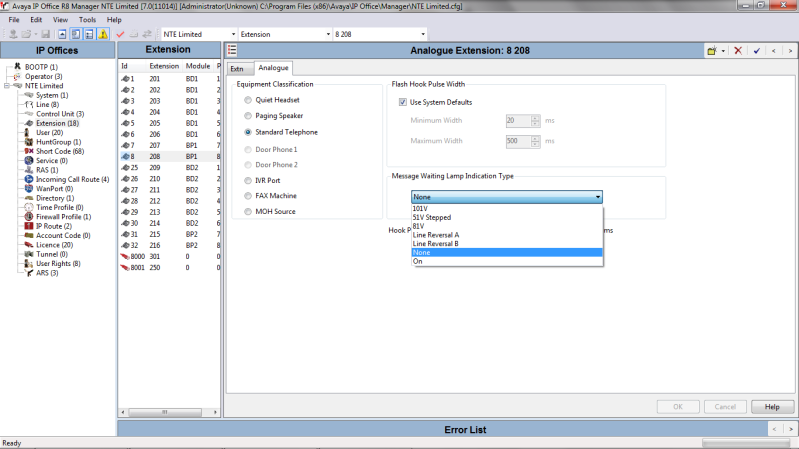Click the Cancel button
The image size is (799, 449).
[725, 407]
